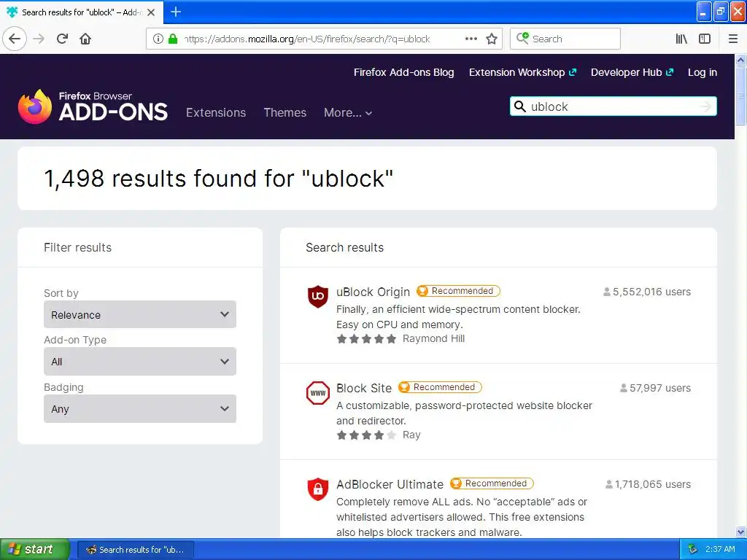Click the scrollbar up arrow
747x560 pixels.
coord(740,60)
